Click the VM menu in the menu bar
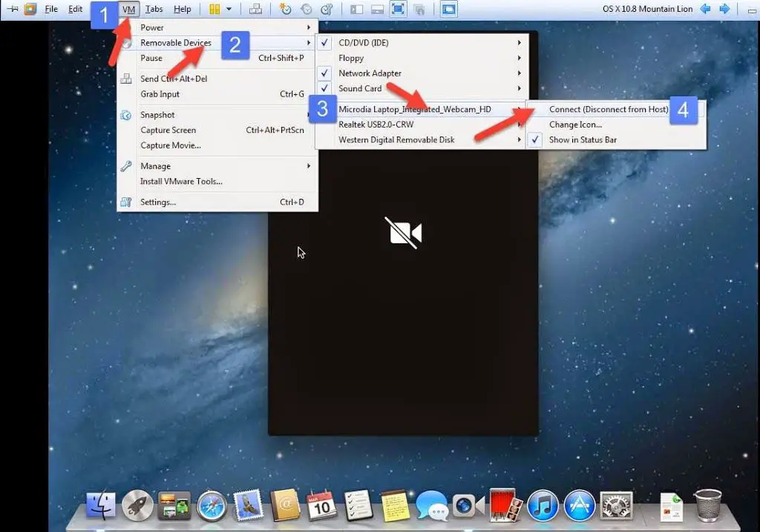 (128, 9)
